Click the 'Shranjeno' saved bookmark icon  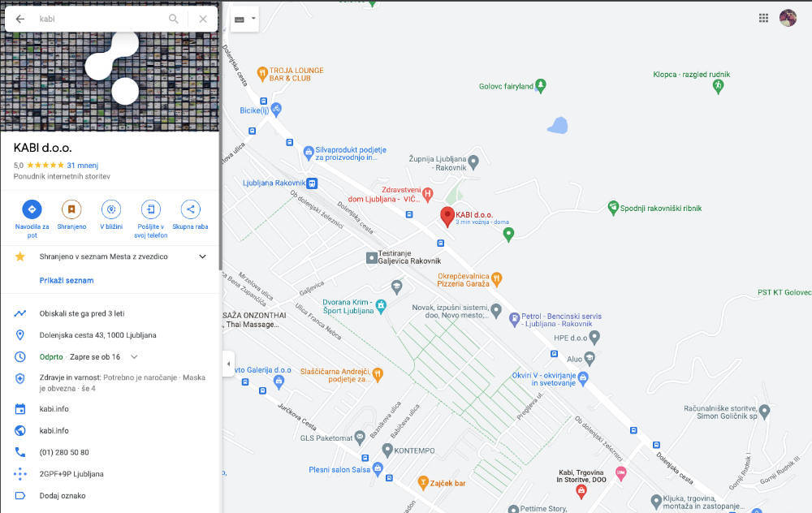point(71,209)
